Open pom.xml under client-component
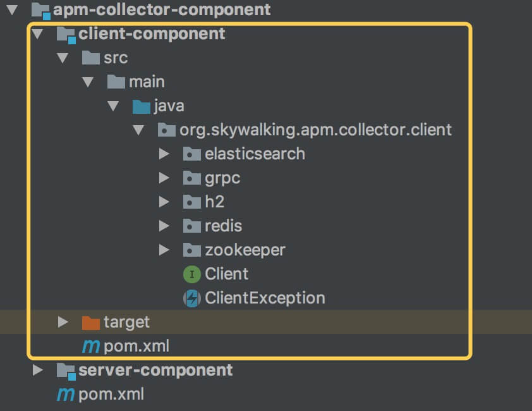 tap(136, 347)
